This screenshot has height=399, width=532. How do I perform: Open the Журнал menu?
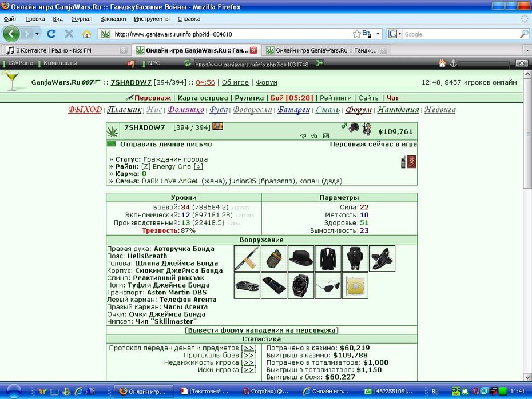click(x=82, y=19)
